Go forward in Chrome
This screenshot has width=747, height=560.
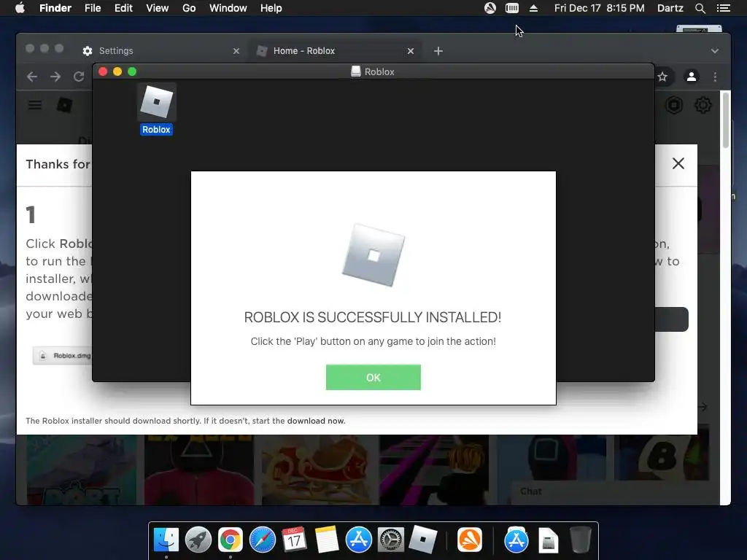click(x=55, y=77)
